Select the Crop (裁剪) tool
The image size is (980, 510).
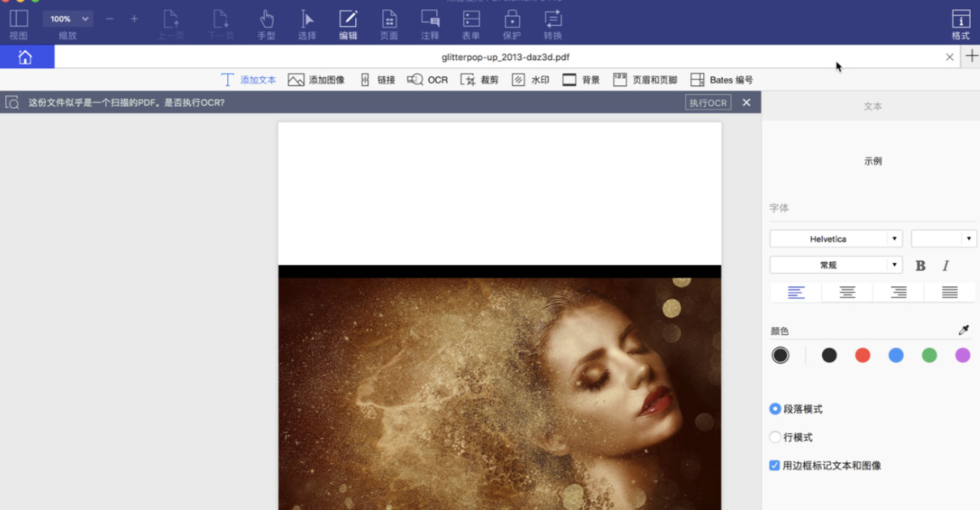click(x=479, y=79)
